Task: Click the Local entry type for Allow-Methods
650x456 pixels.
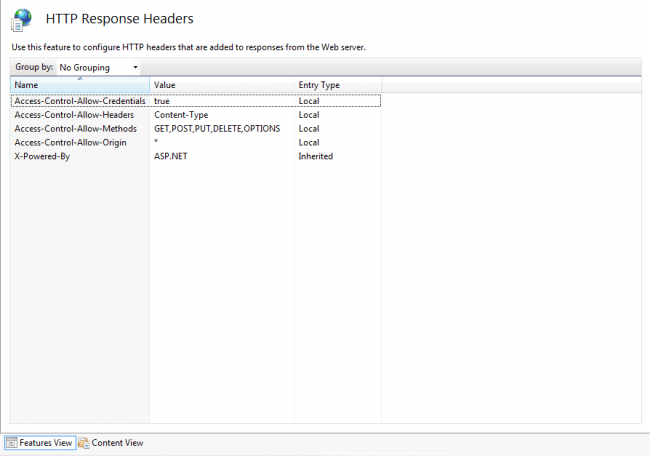Action: click(x=309, y=129)
